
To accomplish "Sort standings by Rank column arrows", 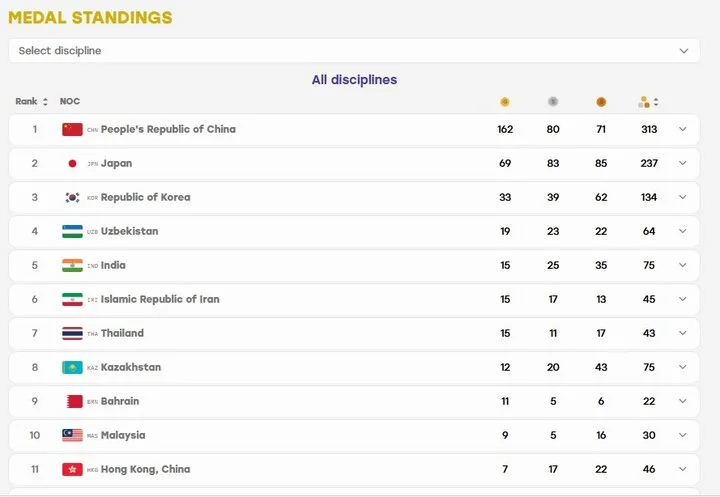I will point(45,102).
